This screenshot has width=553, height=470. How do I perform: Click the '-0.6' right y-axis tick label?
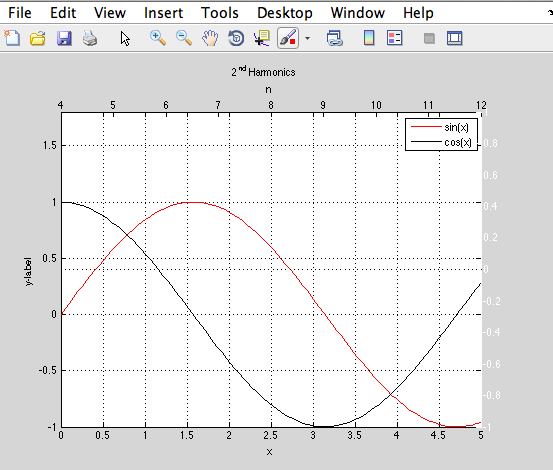(x=491, y=364)
